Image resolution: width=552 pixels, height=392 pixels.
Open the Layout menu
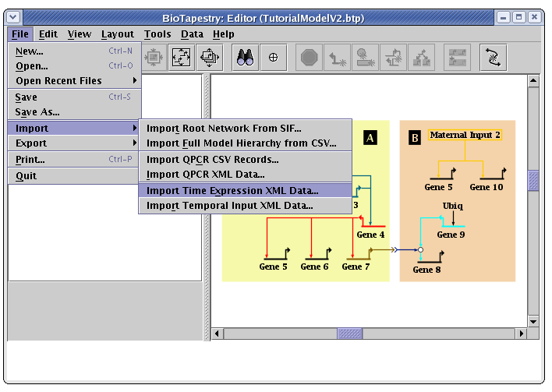pos(118,34)
